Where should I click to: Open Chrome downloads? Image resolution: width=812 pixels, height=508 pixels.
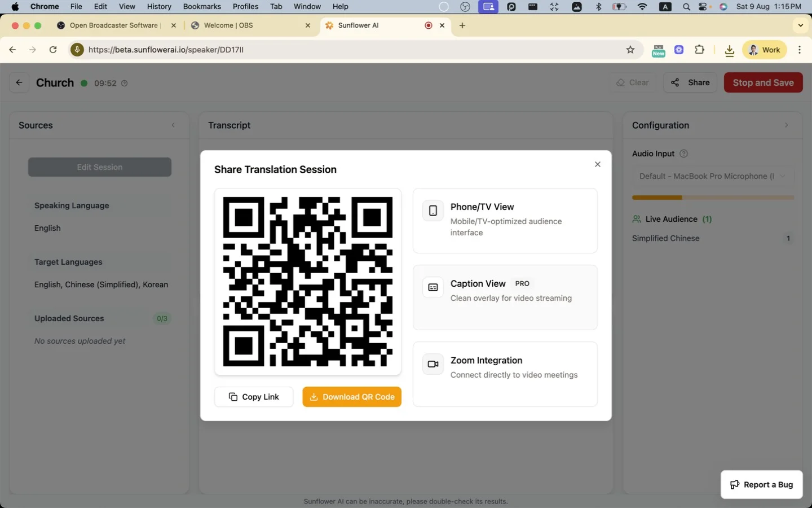pos(730,50)
